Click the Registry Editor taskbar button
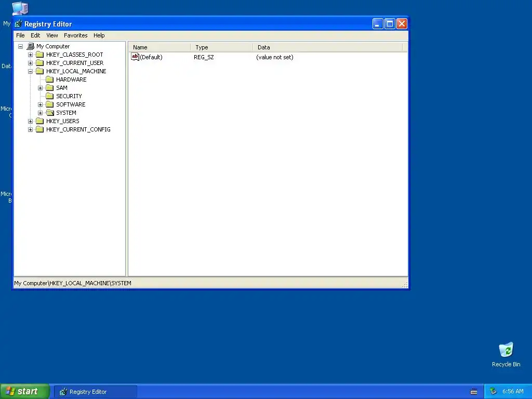 pyautogui.click(x=96, y=392)
